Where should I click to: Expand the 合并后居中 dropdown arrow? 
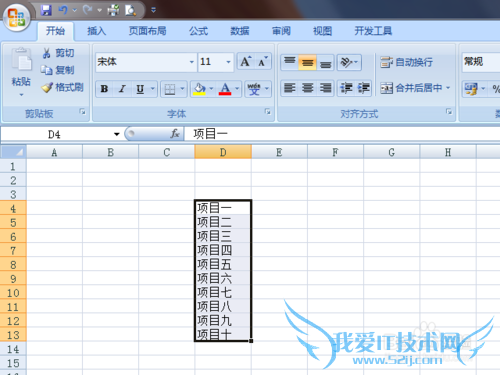[x=448, y=88]
